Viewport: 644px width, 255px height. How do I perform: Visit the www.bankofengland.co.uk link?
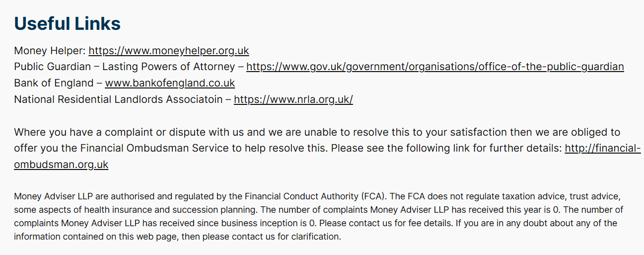click(170, 83)
